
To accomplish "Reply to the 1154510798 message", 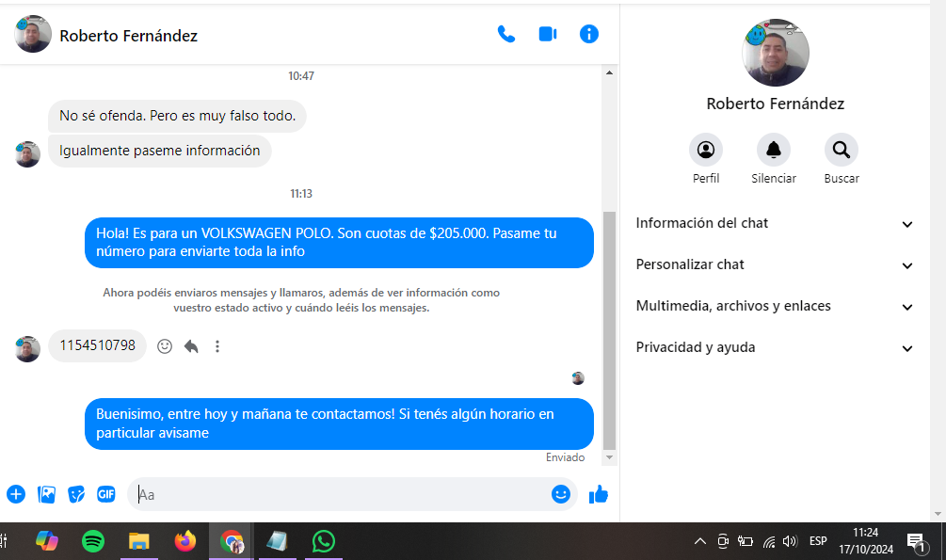I will 191,346.
